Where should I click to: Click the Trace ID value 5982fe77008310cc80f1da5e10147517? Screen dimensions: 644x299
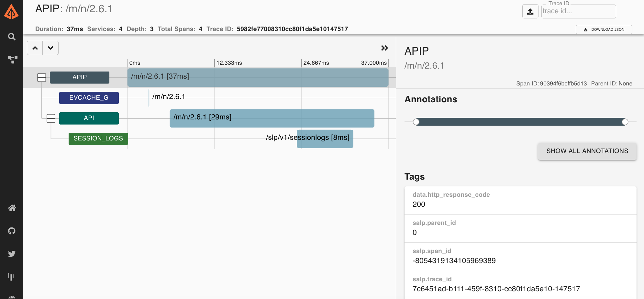(292, 29)
